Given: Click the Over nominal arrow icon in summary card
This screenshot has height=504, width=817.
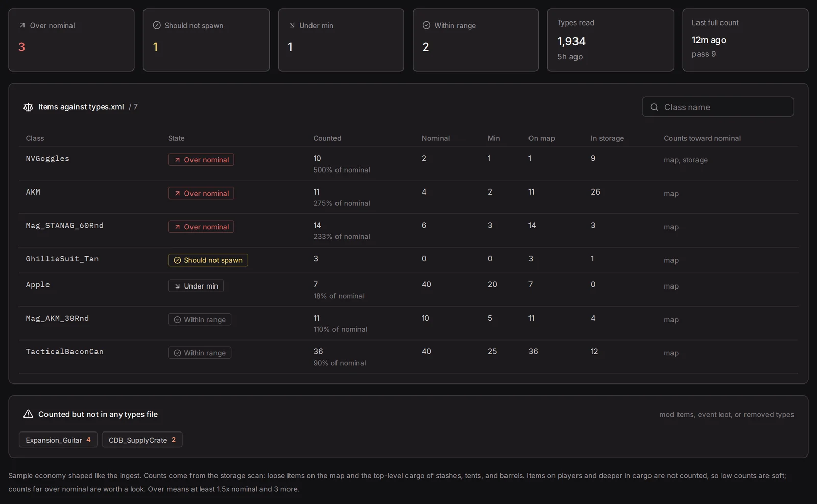Looking at the screenshot, I should 22,25.
